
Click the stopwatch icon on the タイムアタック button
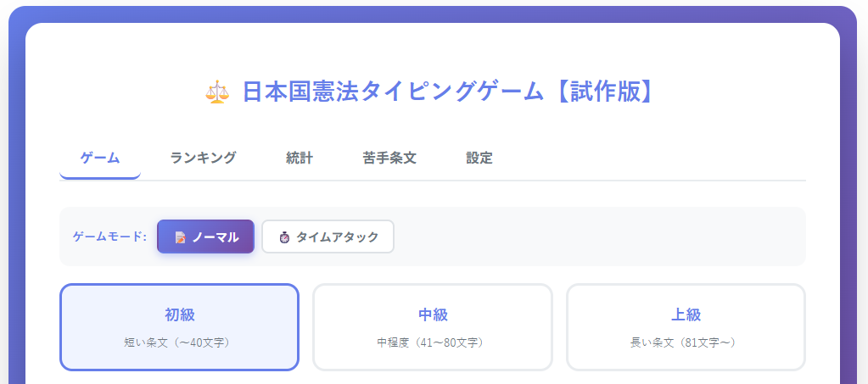pyautogui.click(x=284, y=237)
